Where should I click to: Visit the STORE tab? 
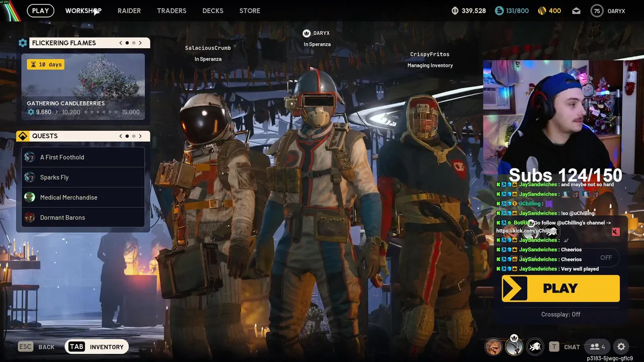(250, 11)
